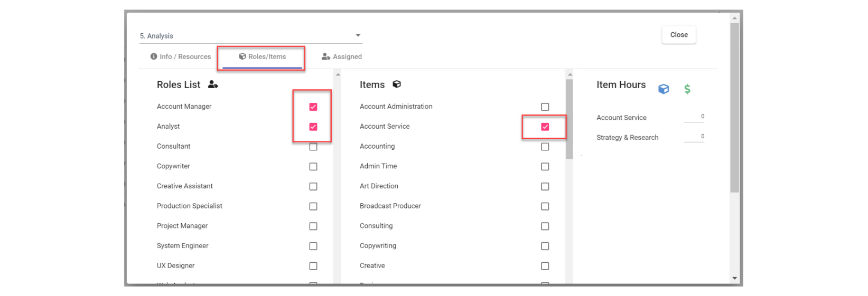
Task: Open the 5. Analysis dropdown arrow
Action: point(358,35)
